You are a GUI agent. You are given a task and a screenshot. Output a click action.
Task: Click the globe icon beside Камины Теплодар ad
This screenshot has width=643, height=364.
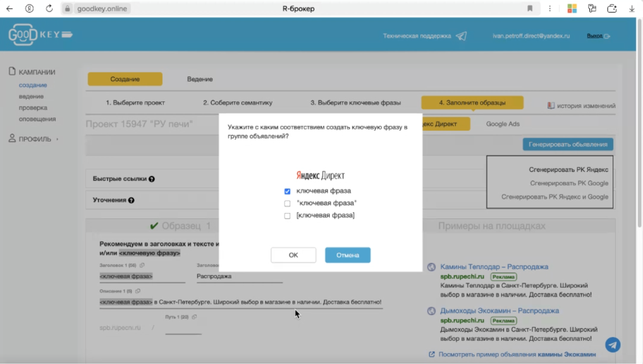(x=431, y=267)
